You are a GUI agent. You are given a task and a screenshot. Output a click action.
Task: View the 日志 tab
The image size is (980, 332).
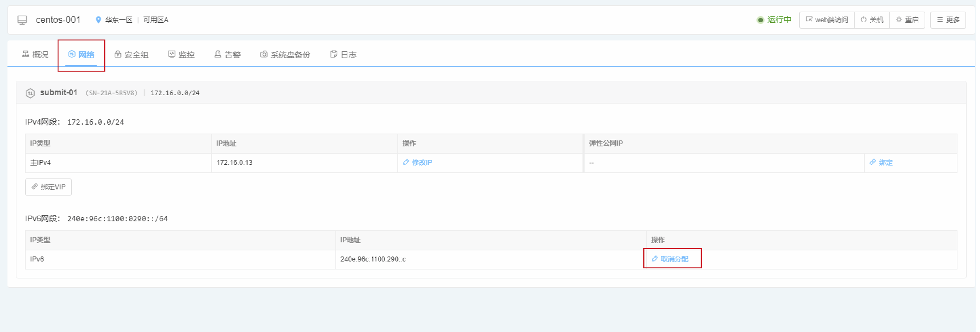(x=344, y=55)
